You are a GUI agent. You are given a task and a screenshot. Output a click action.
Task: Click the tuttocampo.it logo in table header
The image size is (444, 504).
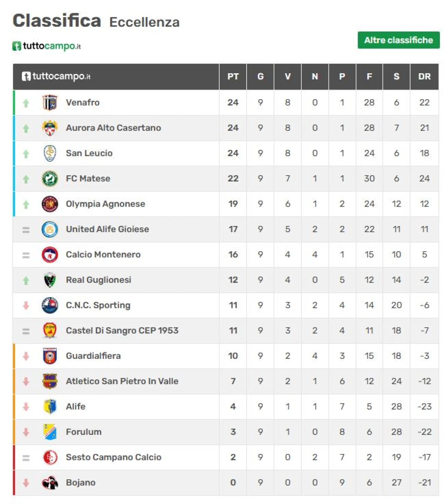pyautogui.click(x=56, y=77)
